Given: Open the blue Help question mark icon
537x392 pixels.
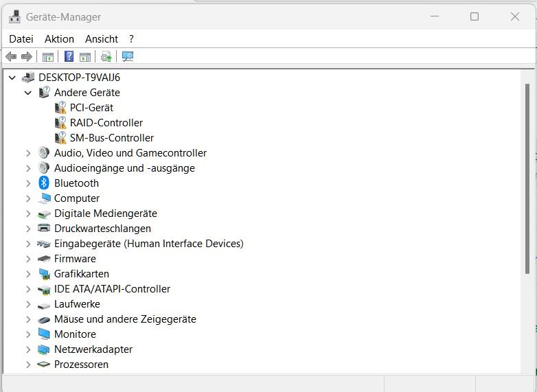Looking at the screenshot, I should [x=69, y=56].
